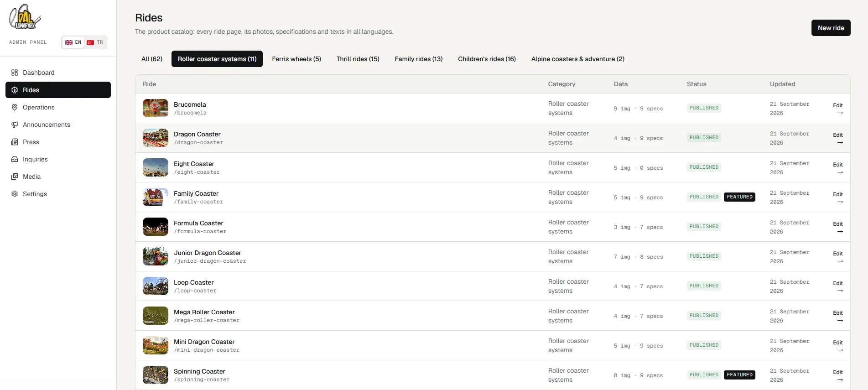Edit the Junior Dragon Coaster ride

[x=838, y=257]
